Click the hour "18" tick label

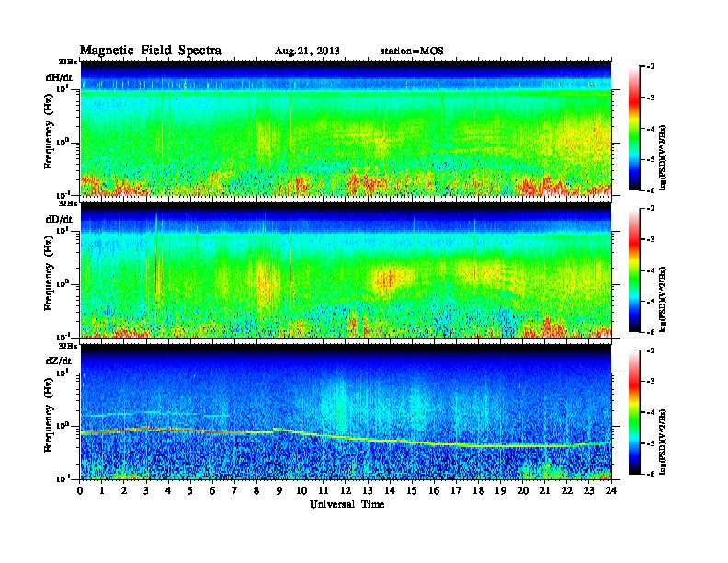click(478, 490)
